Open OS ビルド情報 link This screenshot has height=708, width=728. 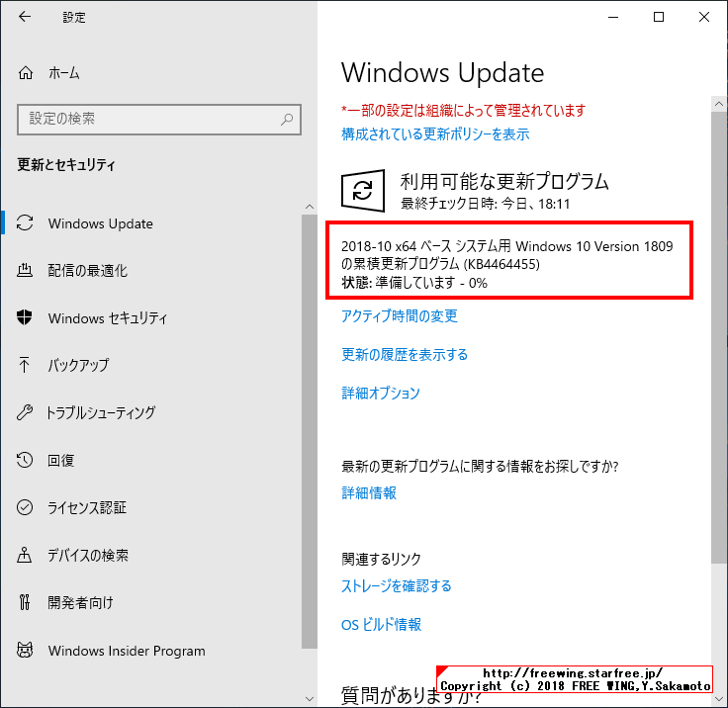[x=381, y=624]
